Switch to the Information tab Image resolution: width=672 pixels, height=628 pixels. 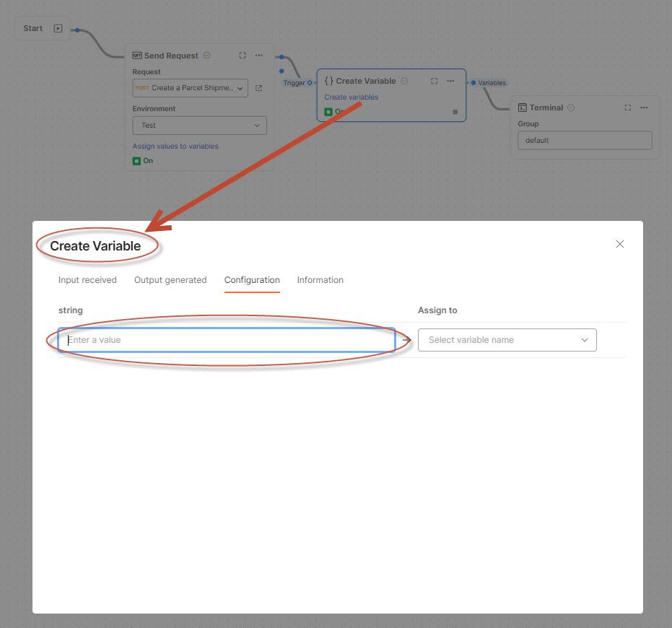pyautogui.click(x=320, y=280)
